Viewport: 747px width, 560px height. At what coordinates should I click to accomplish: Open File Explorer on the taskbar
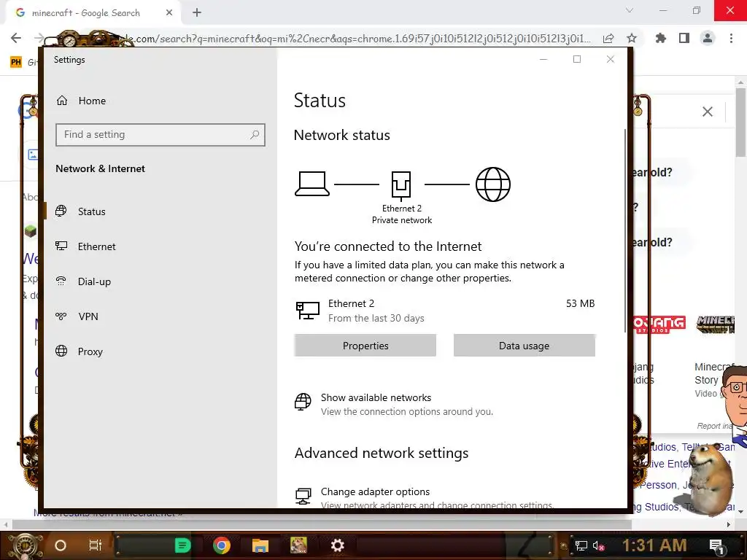pos(260,545)
